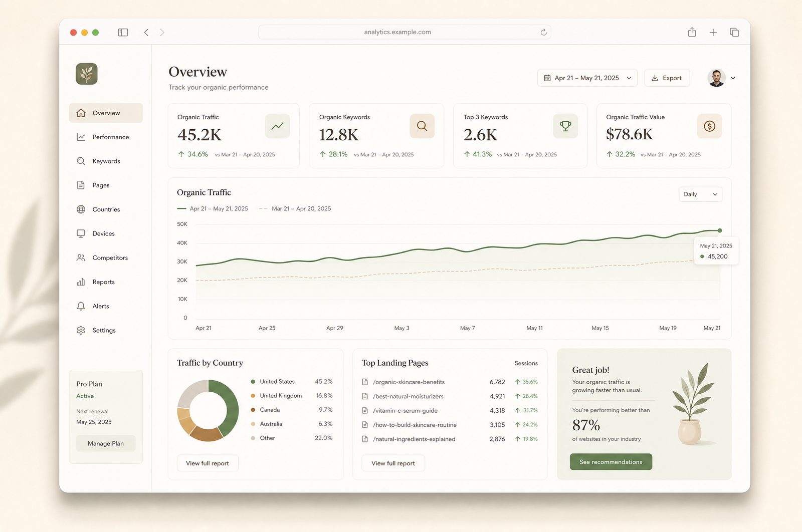Click the /how-to-build-skincare-routine row
The image size is (802, 532).
(x=450, y=425)
